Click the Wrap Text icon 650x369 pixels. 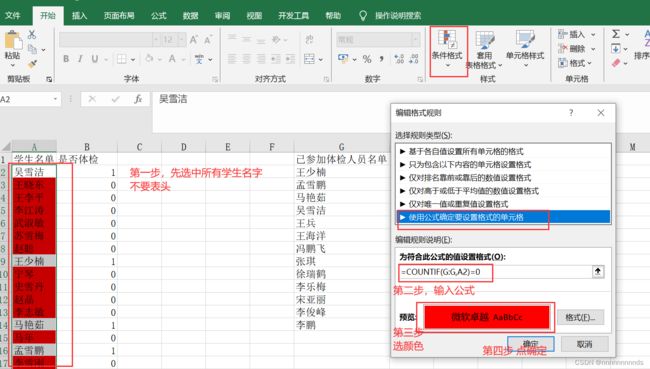(309, 40)
